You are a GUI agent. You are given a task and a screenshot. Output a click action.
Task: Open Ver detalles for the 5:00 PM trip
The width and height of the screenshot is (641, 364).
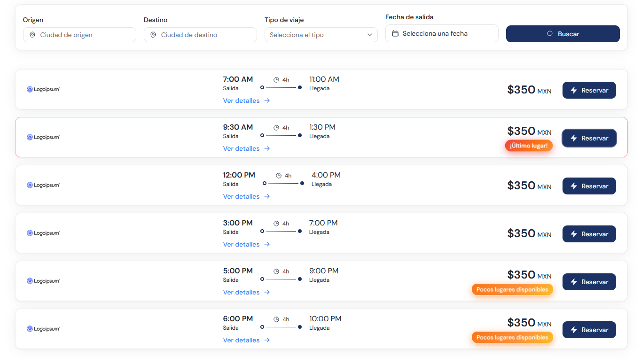(246, 292)
